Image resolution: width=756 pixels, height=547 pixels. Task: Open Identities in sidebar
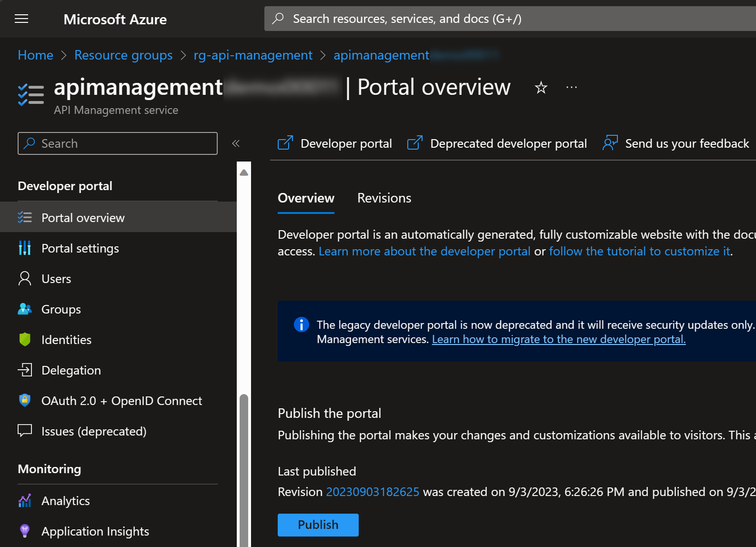pyautogui.click(x=118, y=339)
